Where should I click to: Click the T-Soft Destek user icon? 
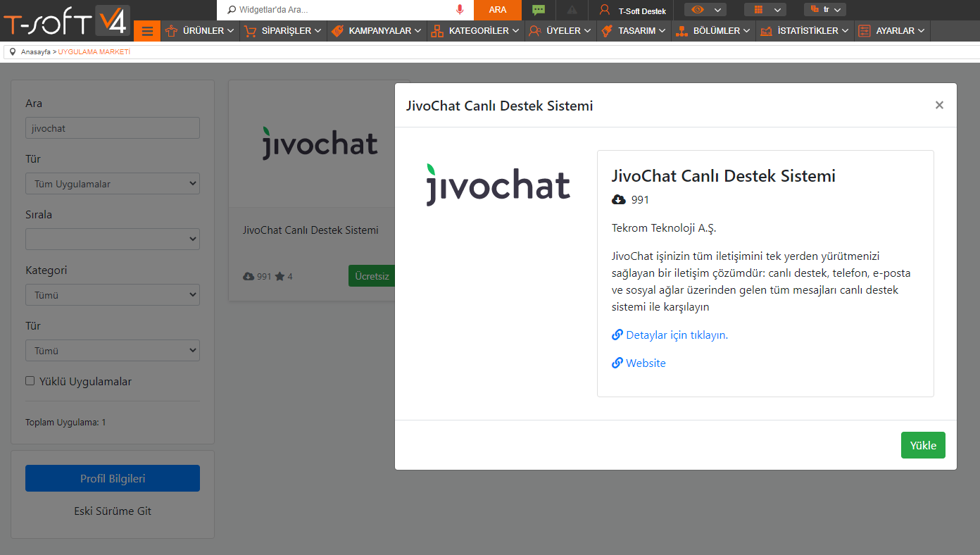[604, 10]
